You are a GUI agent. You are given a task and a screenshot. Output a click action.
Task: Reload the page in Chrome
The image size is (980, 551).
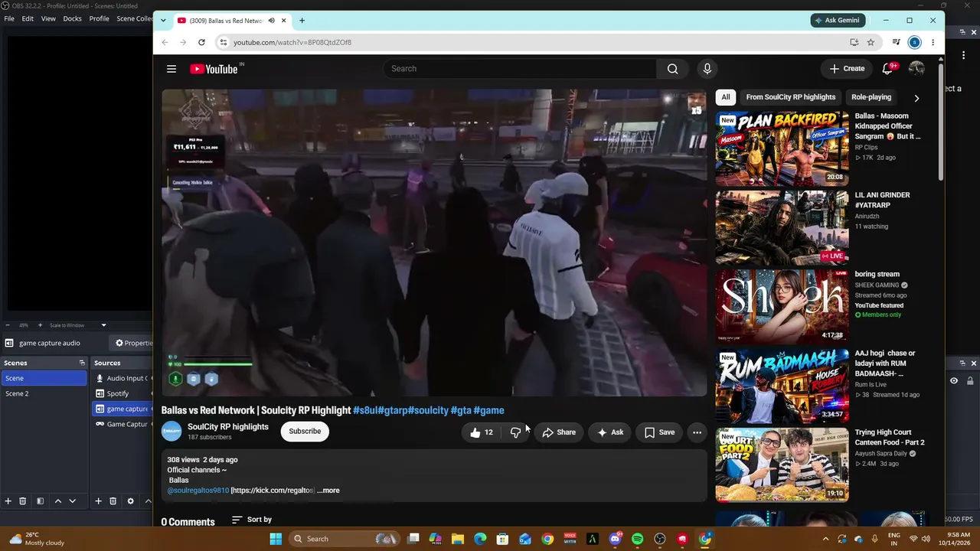click(x=201, y=42)
